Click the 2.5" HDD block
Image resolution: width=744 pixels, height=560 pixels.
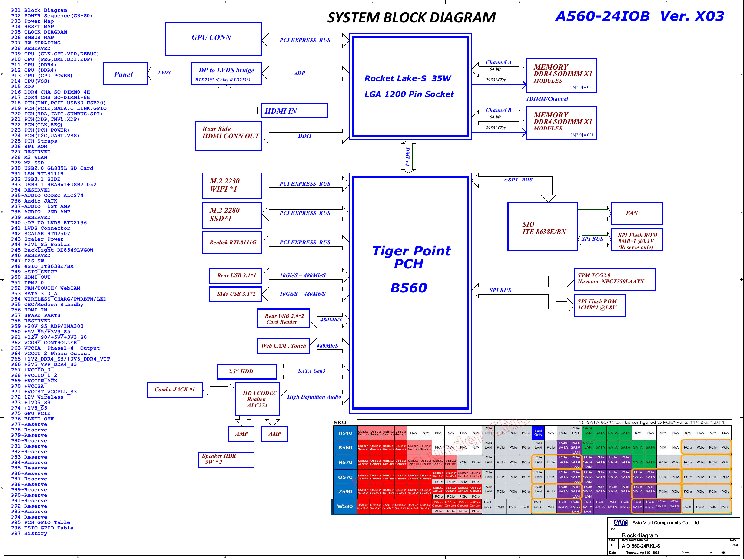pyautogui.click(x=247, y=371)
